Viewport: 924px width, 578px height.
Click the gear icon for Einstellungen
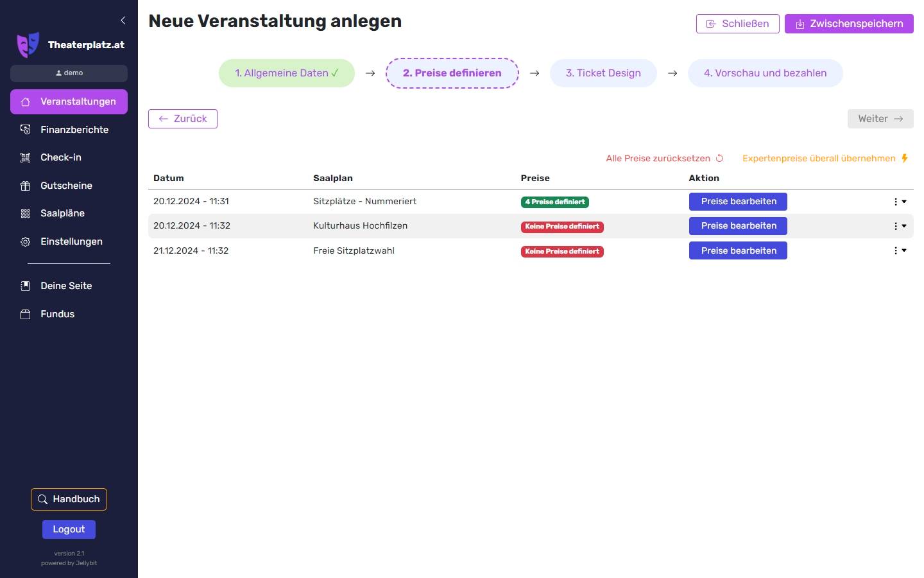tap(26, 242)
